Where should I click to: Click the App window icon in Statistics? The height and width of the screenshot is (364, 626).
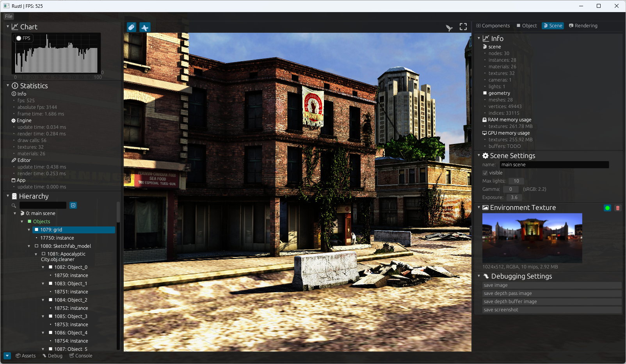click(x=14, y=180)
